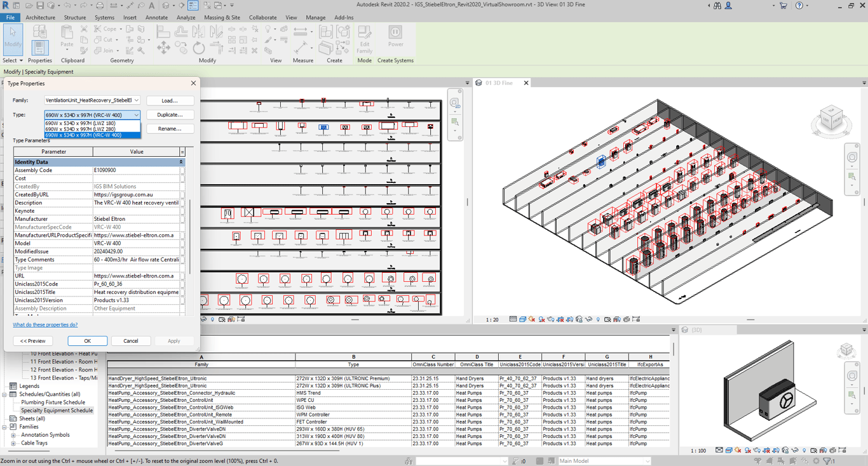Open the Family dropdown in Type Properties
The image size is (868, 466).
tap(136, 100)
